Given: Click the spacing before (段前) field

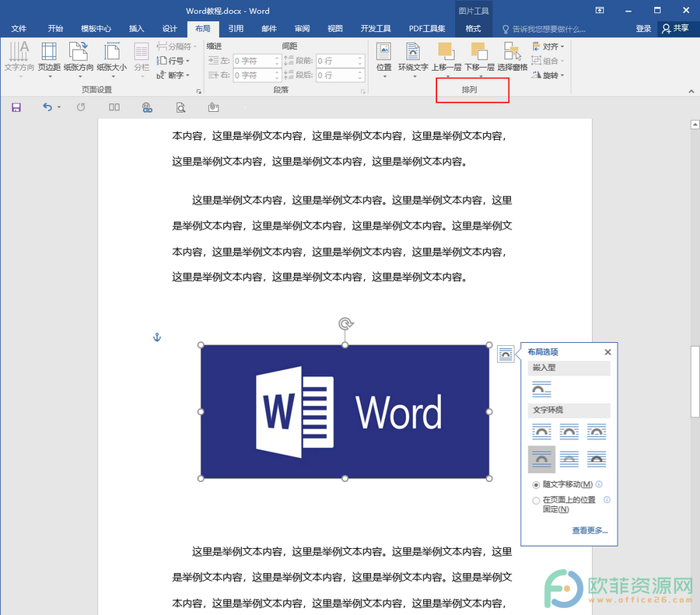Looking at the screenshot, I should pyautogui.click(x=340, y=61).
